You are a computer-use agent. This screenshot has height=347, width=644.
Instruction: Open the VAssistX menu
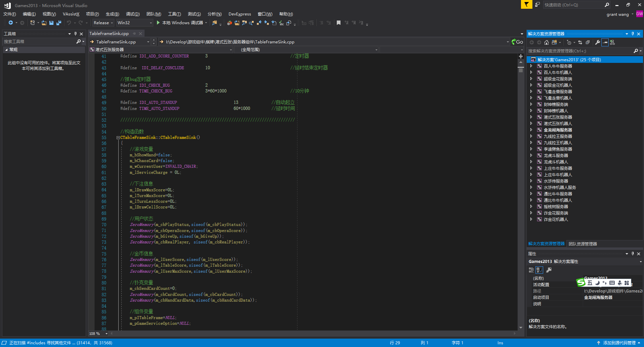coord(71,14)
